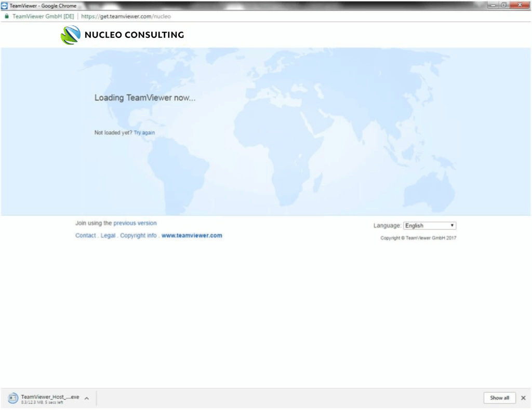Click the Nucleo Consulting globe logo
This screenshot has width=532, height=410.
pos(70,35)
